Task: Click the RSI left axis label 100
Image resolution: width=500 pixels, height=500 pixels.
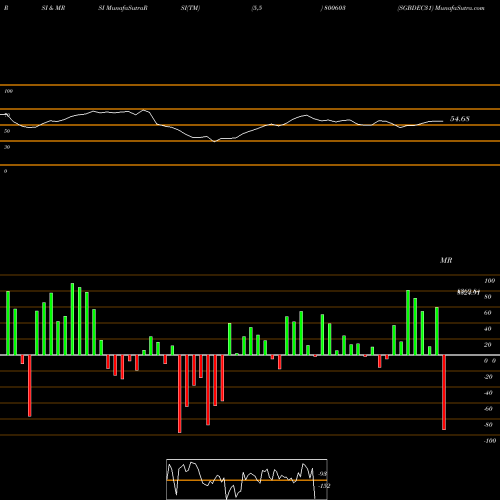Action: (8, 91)
